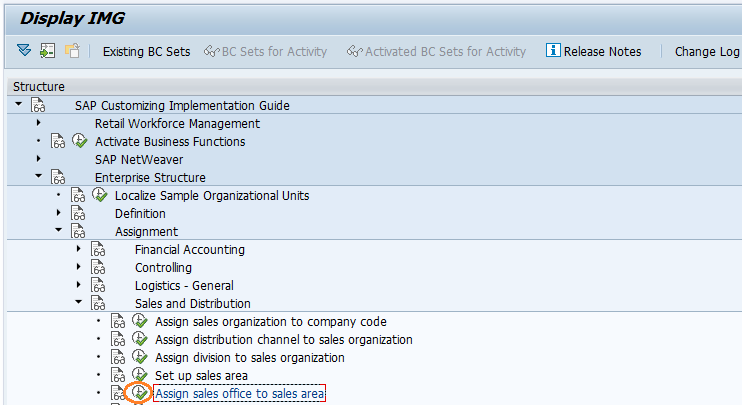This screenshot has width=742, height=405.
Task: Execute the Set up sales area activity icon
Action: 141,376
